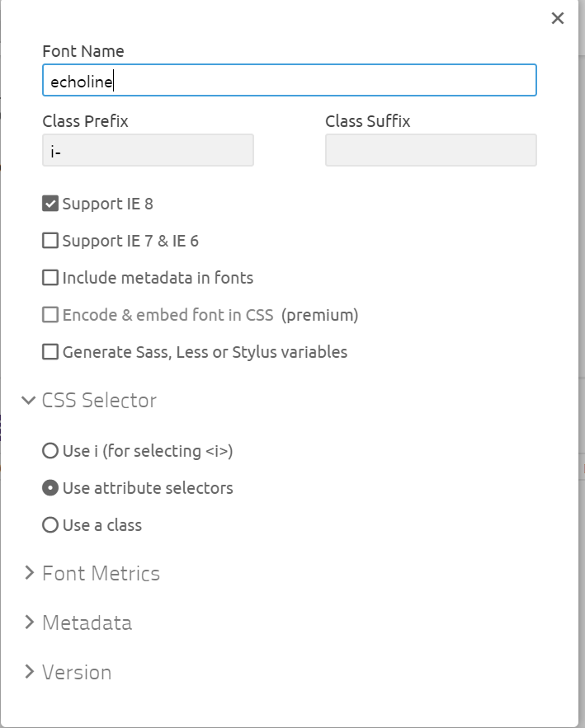Check Encode & embed font in CSS
The image size is (585, 728).
point(50,315)
